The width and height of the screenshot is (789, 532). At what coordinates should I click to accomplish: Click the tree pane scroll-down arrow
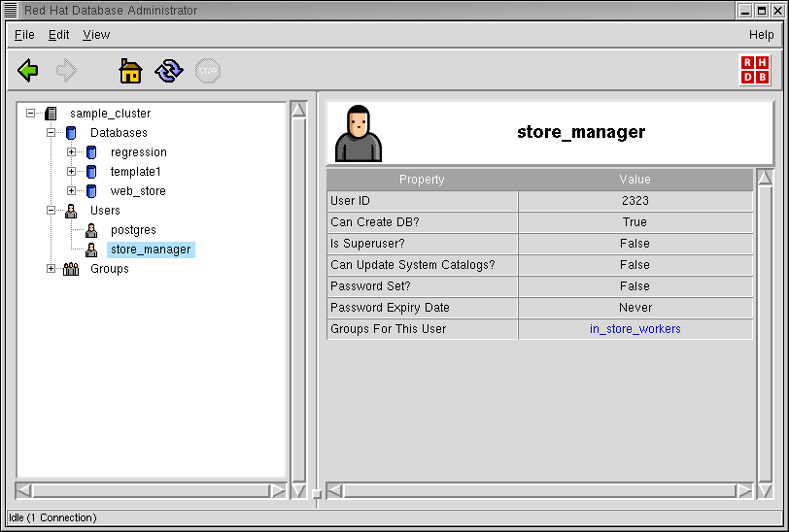[298, 490]
